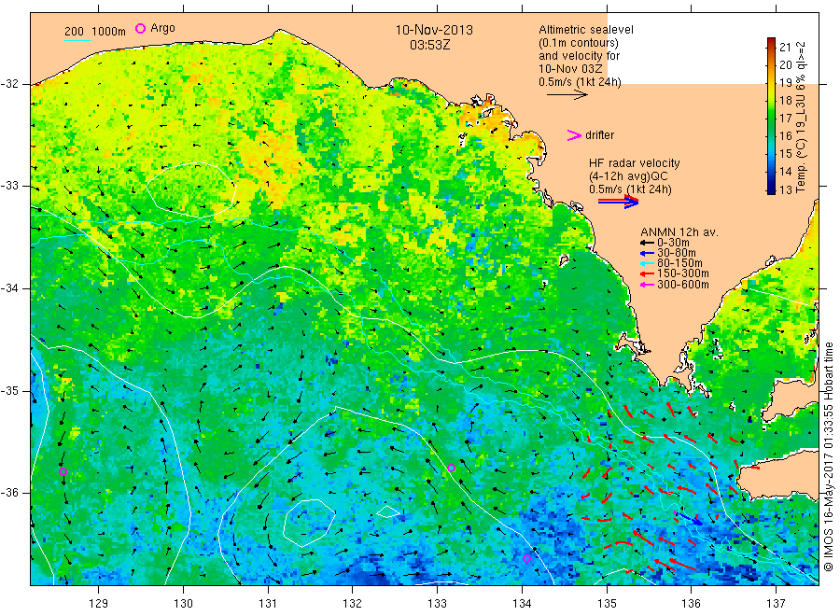The height and width of the screenshot is (616, 840).
Task: Click the '10-Nov 03Z' legend text
Action: click(570, 69)
